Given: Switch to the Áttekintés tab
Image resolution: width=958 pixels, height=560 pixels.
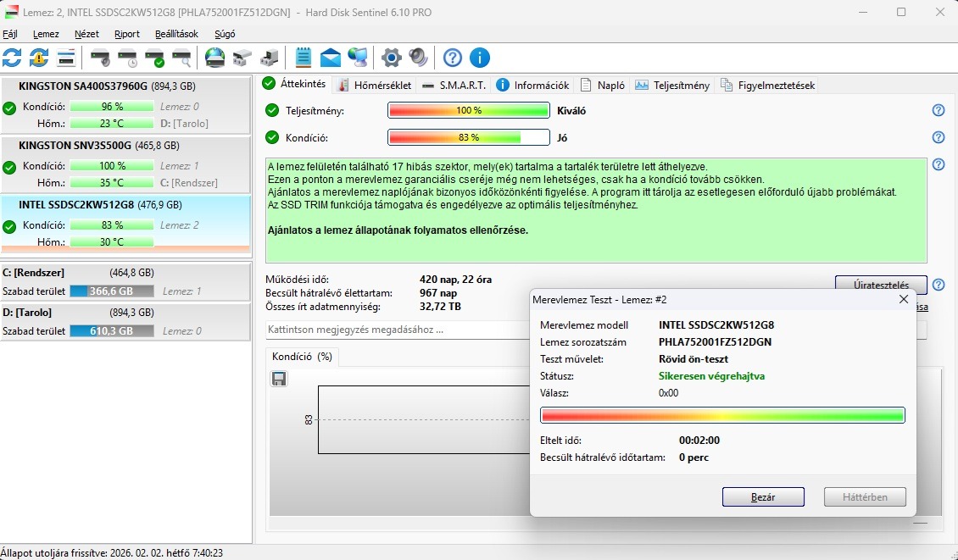Looking at the screenshot, I should tap(296, 84).
